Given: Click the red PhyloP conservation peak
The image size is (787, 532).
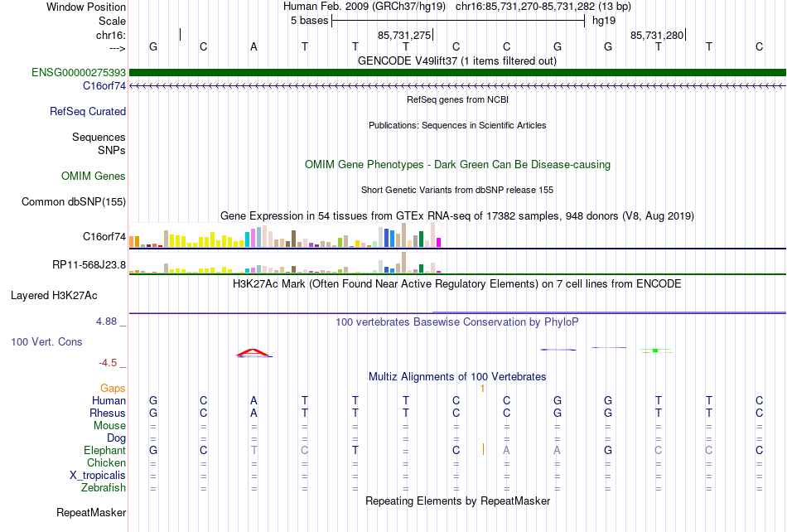Looking at the screenshot, I should point(254,353).
